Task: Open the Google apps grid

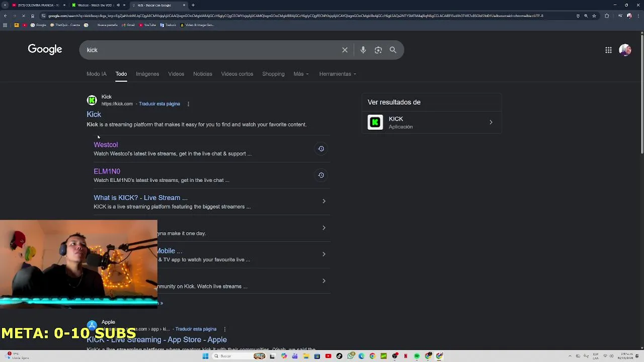Action: [608, 50]
